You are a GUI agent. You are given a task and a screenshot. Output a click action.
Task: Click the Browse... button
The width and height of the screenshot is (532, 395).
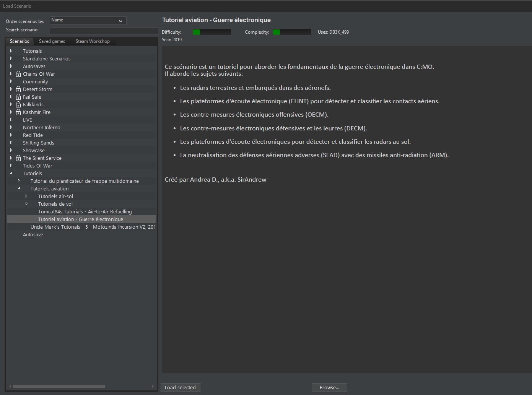tap(329, 387)
